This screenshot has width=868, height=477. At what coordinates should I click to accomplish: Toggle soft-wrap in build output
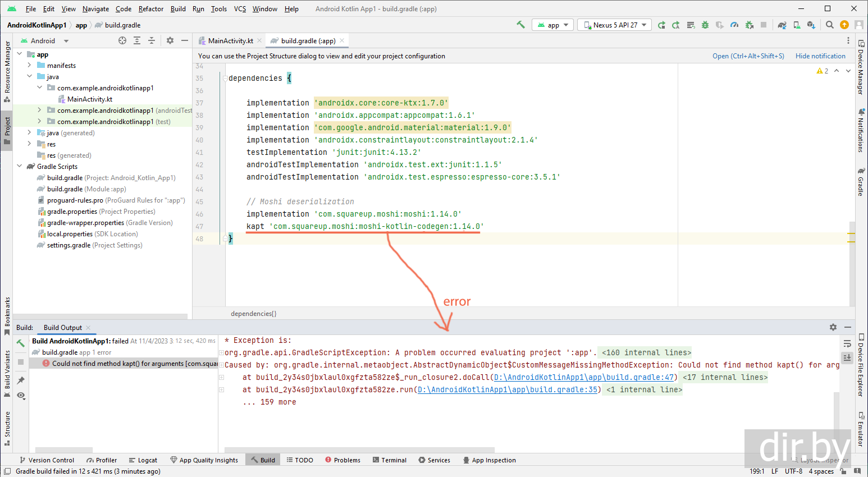click(847, 343)
